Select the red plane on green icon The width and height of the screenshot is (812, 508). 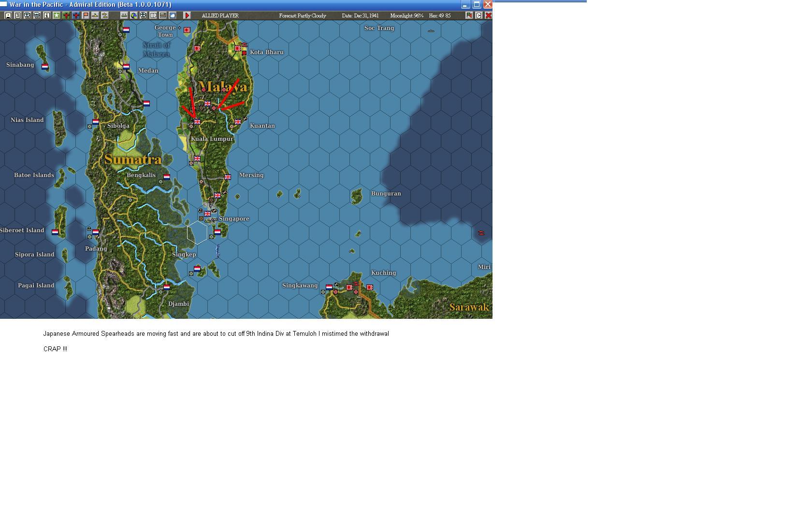click(x=66, y=15)
